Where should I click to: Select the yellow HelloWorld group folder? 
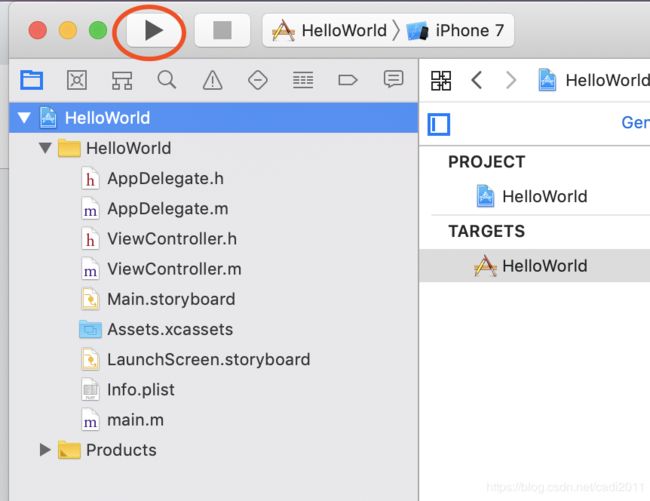pyautogui.click(x=115, y=148)
